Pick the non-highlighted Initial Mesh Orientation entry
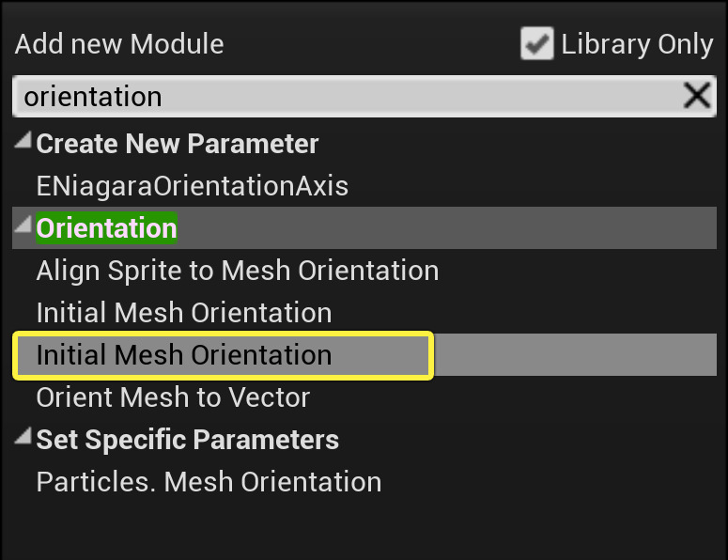The height and width of the screenshot is (560, 728). (183, 313)
